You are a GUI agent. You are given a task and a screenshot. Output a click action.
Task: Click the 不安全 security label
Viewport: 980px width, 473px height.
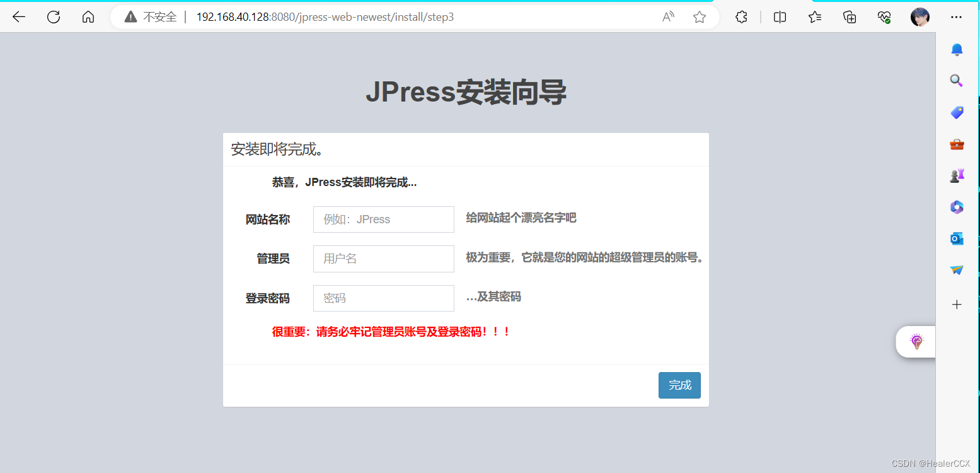[160, 17]
